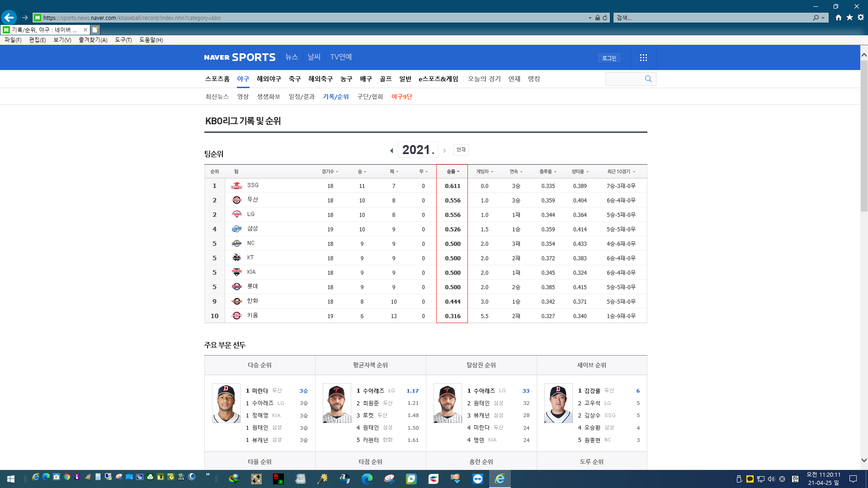The height and width of the screenshot is (488, 868).
Task: Click the volume icon in system tray
Action: click(x=771, y=479)
